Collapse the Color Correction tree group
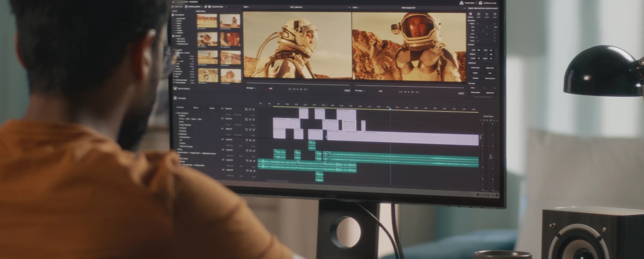The width and height of the screenshot is (644, 259). click(x=175, y=113)
